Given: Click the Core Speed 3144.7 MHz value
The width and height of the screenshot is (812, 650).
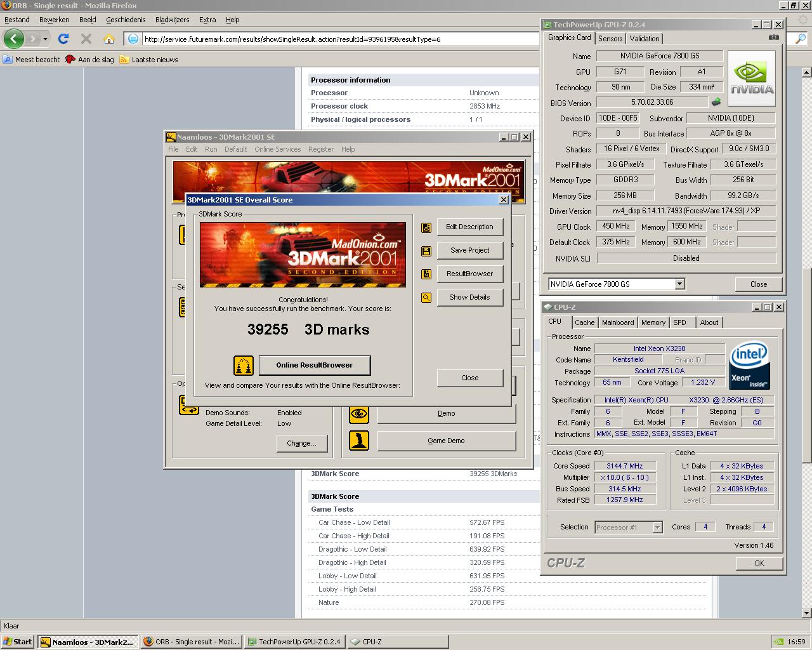Looking at the screenshot, I should (625, 466).
